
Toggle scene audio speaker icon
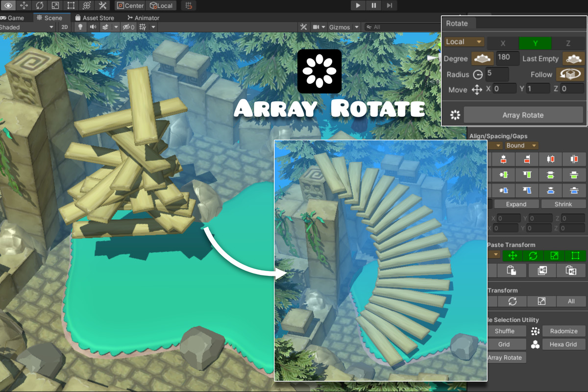93,27
